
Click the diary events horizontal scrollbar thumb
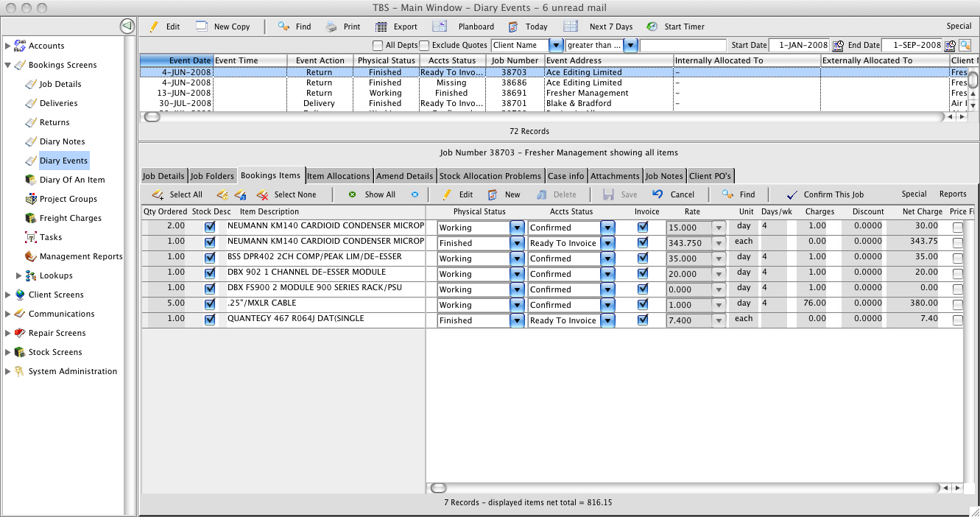(x=152, y=116)
